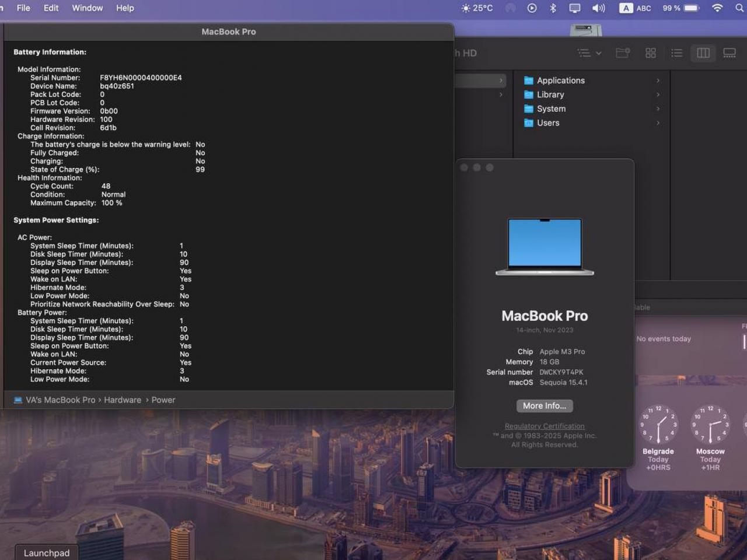Click the 99 % battery status icon
This screenshot has width=747, height=560.
click(681, 8)
